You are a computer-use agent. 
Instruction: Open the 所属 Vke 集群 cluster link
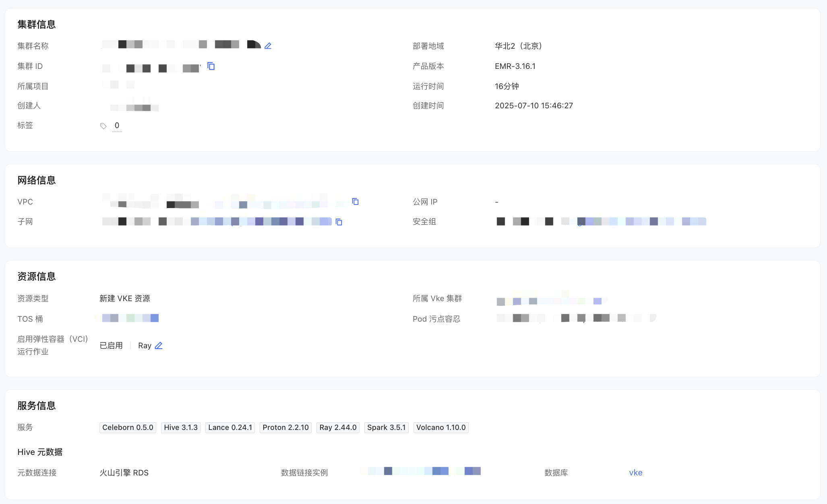(x=549, y=301)
